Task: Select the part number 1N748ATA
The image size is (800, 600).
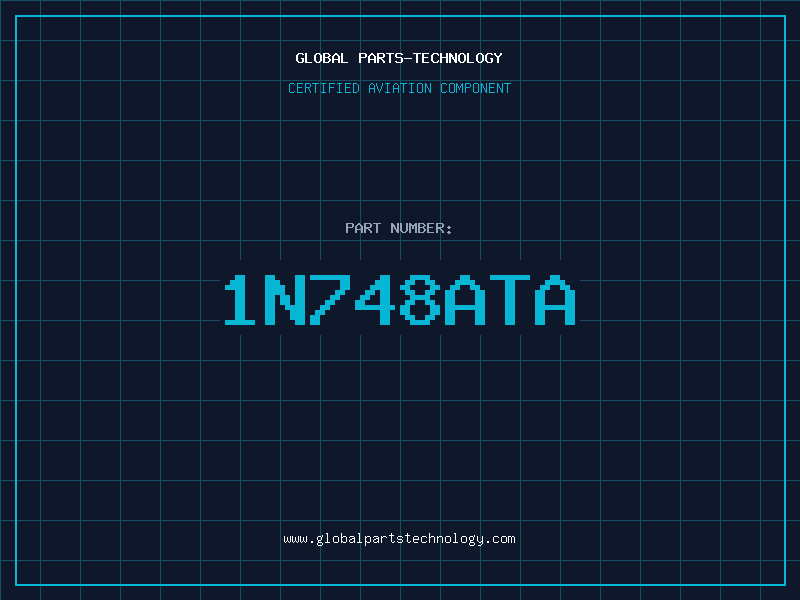Action: pos(400,299)
